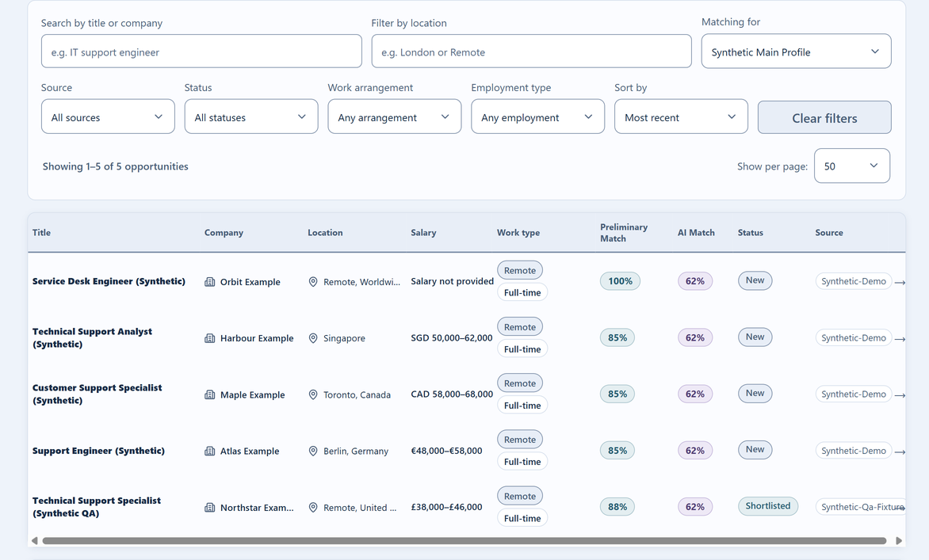Expand the Work arrangement dropdown
The image size is (929, 560).
point(395,116)
